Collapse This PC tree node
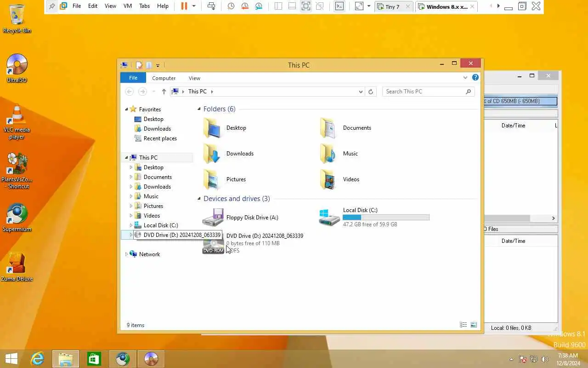The height and width of the screenshot is (368, 588). click(126, 158)
